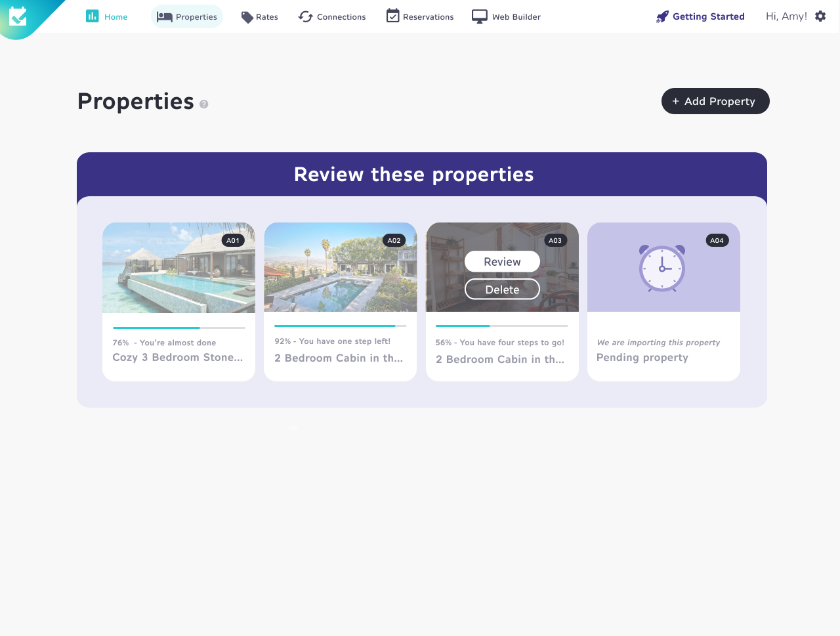Click Delete on property A03
Viewport: 840px width, 636px height.
(x=502, y=289)
